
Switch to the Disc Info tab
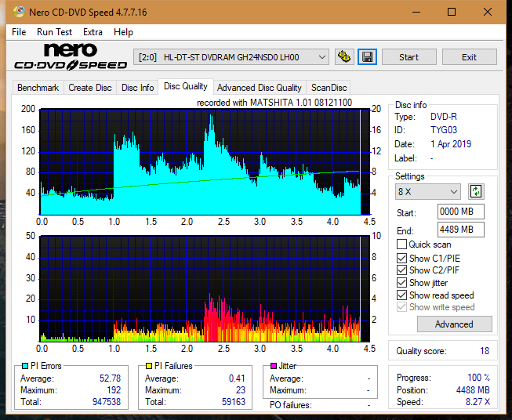click(x=137, y=88)
